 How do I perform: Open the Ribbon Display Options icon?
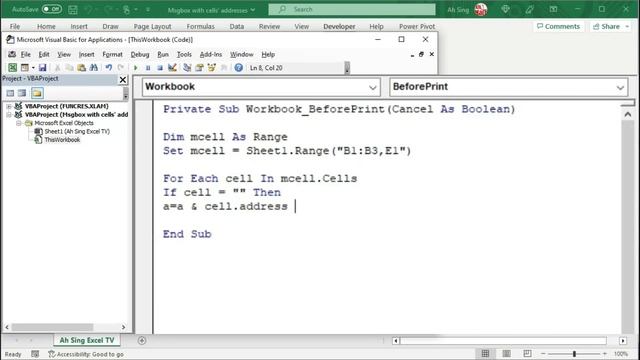point(553,9)
